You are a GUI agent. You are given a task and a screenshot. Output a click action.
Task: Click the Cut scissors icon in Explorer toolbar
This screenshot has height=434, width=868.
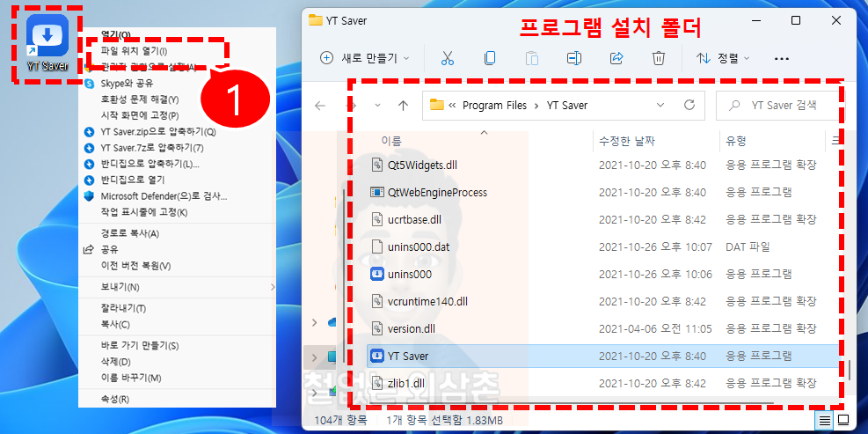448,58
